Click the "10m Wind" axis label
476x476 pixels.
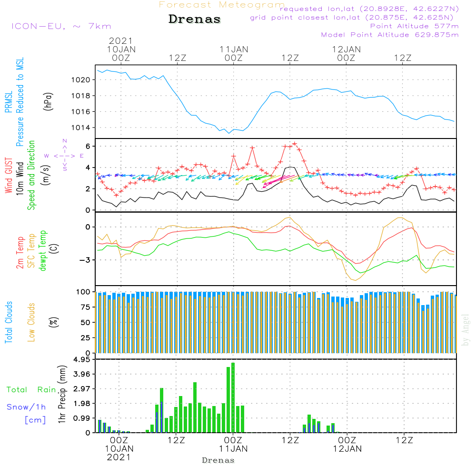(x=20, y=178)
